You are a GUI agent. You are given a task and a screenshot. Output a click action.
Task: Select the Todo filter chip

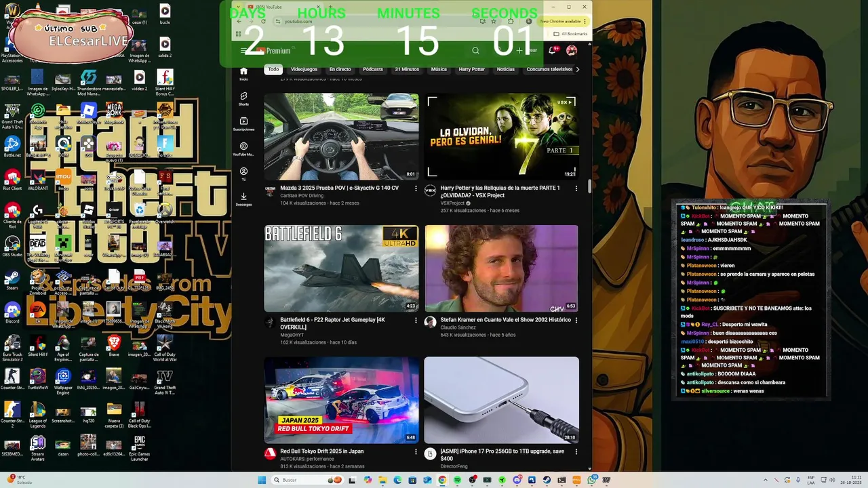coord(273,69)
